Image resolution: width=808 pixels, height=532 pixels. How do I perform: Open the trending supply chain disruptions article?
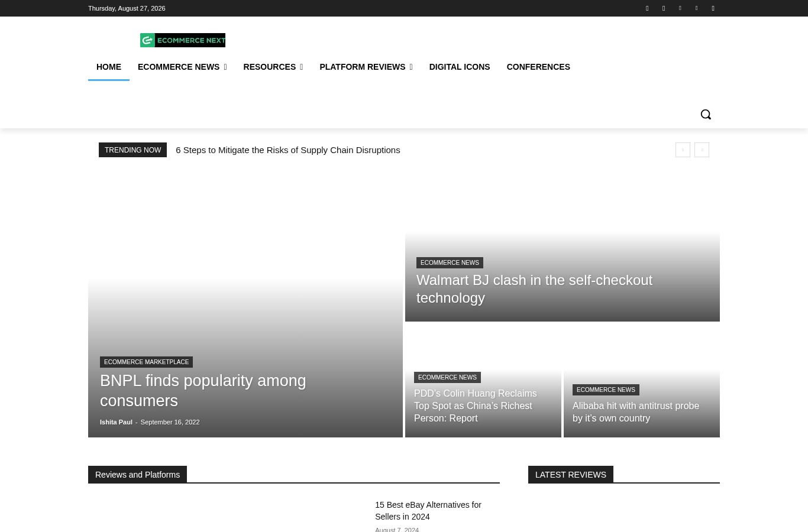coord(288,150)
